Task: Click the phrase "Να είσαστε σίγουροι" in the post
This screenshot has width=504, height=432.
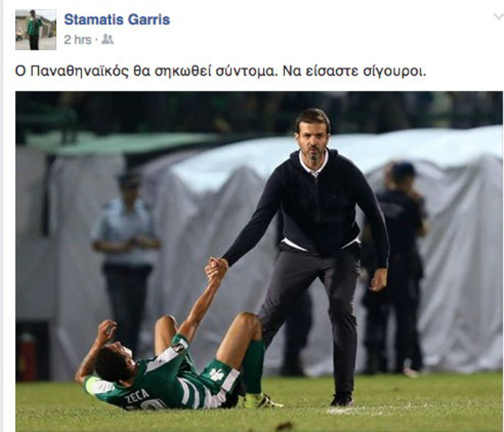Action: click(354, 71)
